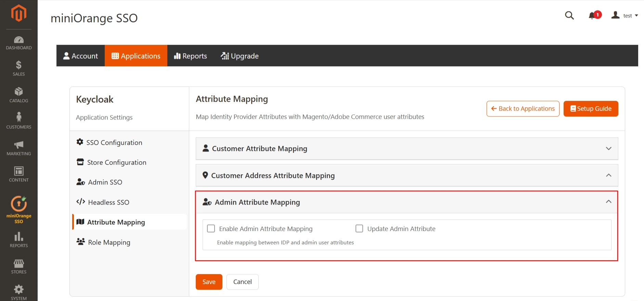Open the notifications bell icon
644x301 pixels.
[593, 16]
